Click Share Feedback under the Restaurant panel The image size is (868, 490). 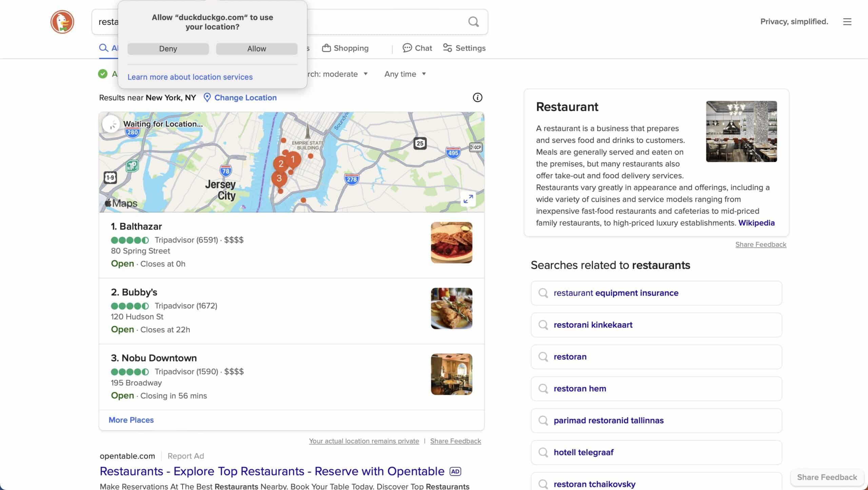[x=761, y=244]
